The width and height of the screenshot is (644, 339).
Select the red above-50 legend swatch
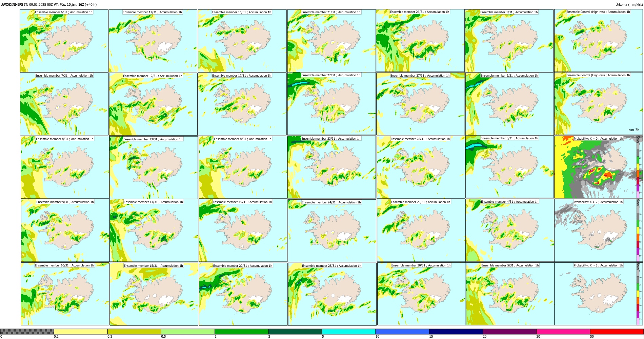[617, 332]
